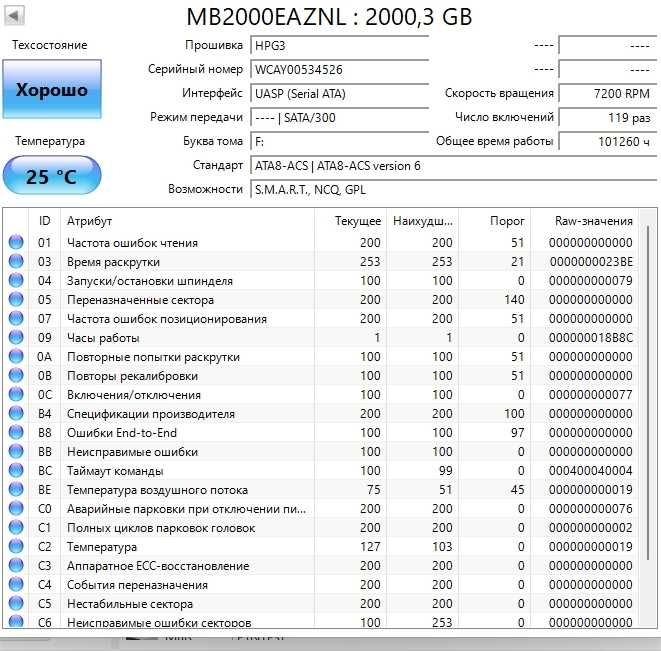Click the status circle for attribute B4
This screenshot has height=651, width=661.
[16, 414]
